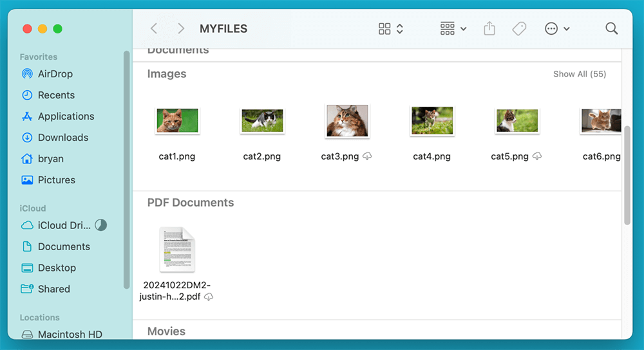Image resolution: width=644 pixels, height=350 pixels.
Task: Open view switcher up-down arrows
Action: (400, 29)
